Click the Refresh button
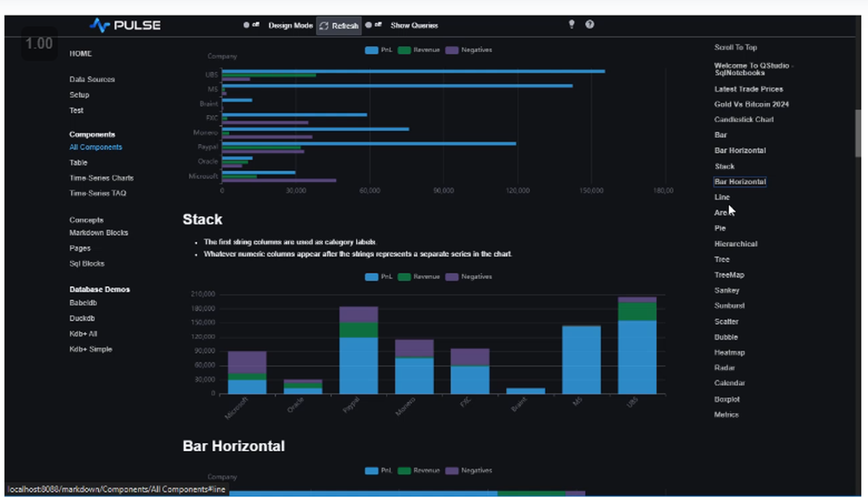868x503 pixels. tap(339, 25)
